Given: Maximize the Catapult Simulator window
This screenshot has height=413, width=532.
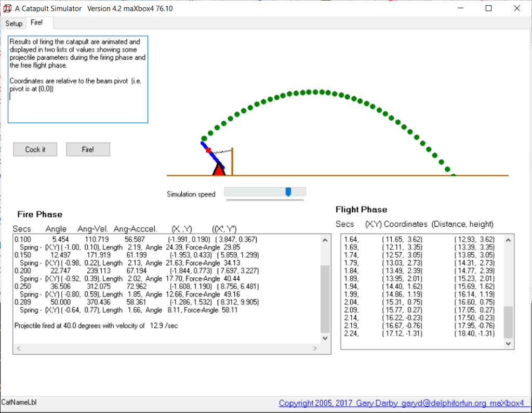Looking at the screenshot, I should coord(488,8).
